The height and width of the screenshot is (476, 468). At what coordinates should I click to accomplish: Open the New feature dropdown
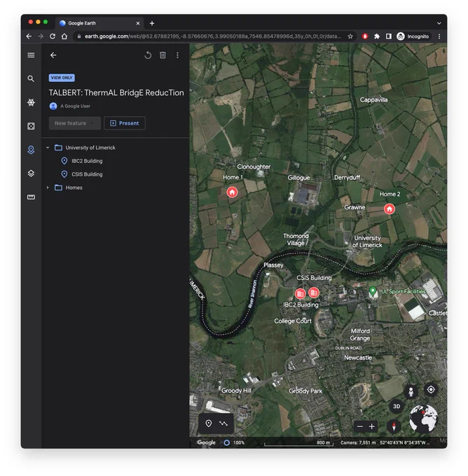75,123
